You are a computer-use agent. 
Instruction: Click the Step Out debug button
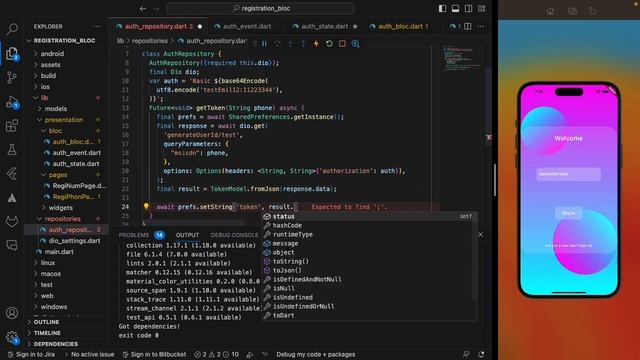pos(303,44)
